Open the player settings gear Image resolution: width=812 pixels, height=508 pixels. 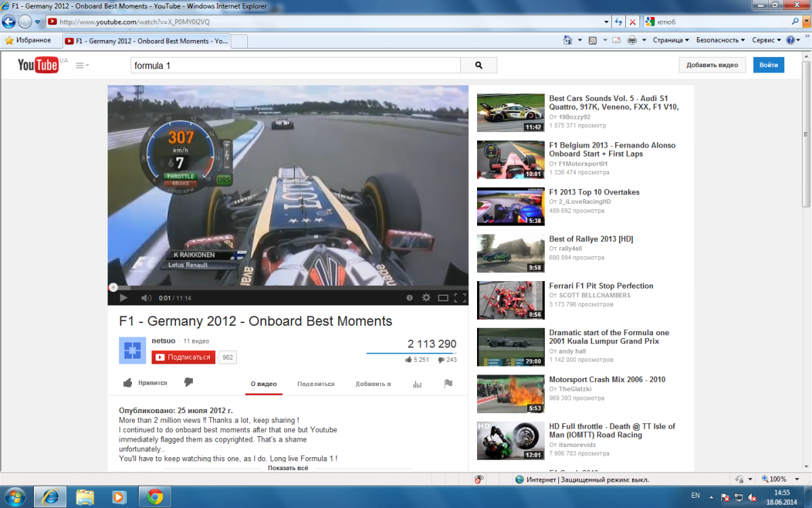tap(426, 297)
